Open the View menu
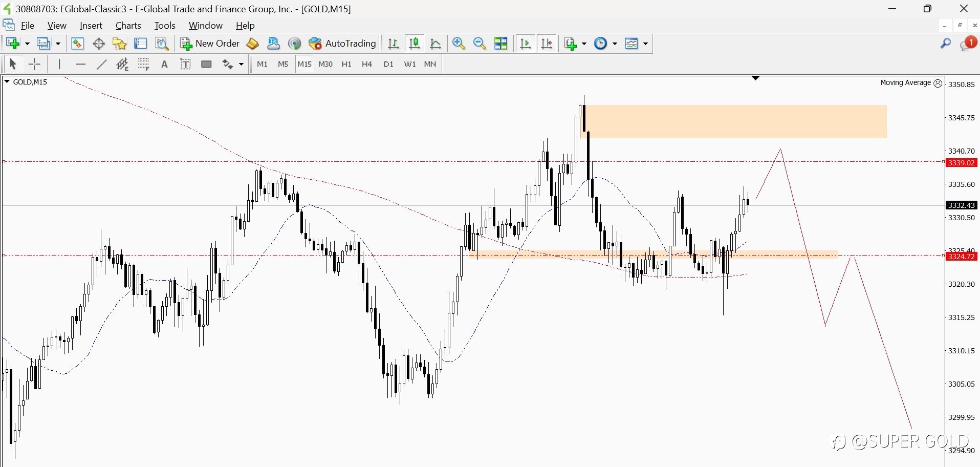 pos(57,25)
